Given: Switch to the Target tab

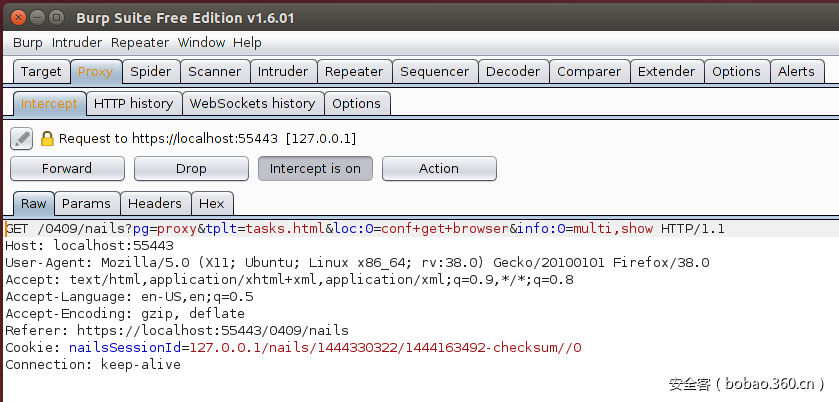Looking at the screenshot, I should click(x=41, y=72).
